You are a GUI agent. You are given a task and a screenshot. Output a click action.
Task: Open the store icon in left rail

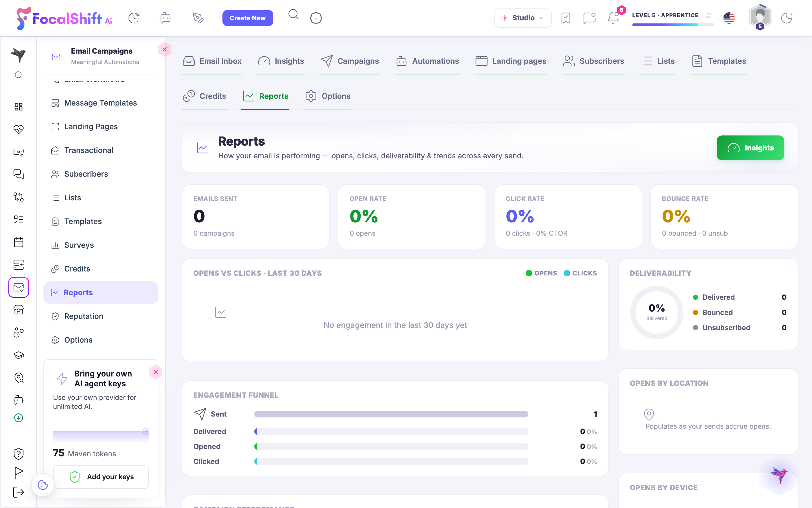(x=19, y=310)
